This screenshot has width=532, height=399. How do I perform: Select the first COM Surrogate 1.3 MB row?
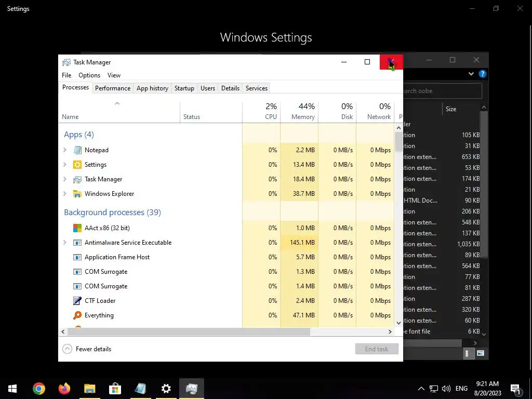pos(226,272)
